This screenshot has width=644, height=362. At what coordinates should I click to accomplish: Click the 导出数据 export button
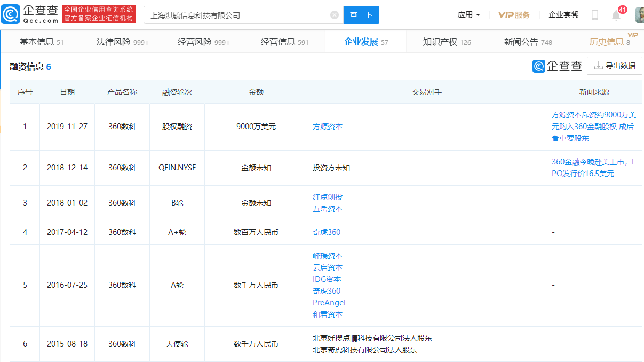pos(615,66)
